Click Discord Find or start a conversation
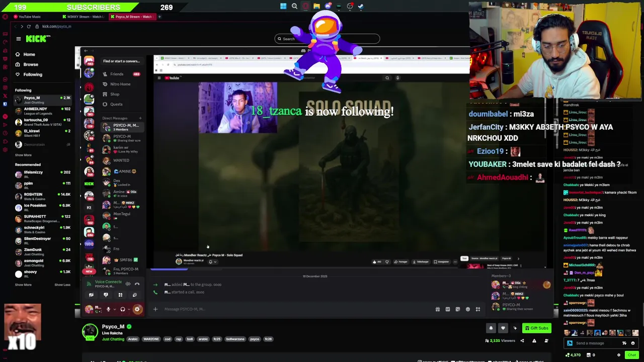 click(x=121, y=61)
